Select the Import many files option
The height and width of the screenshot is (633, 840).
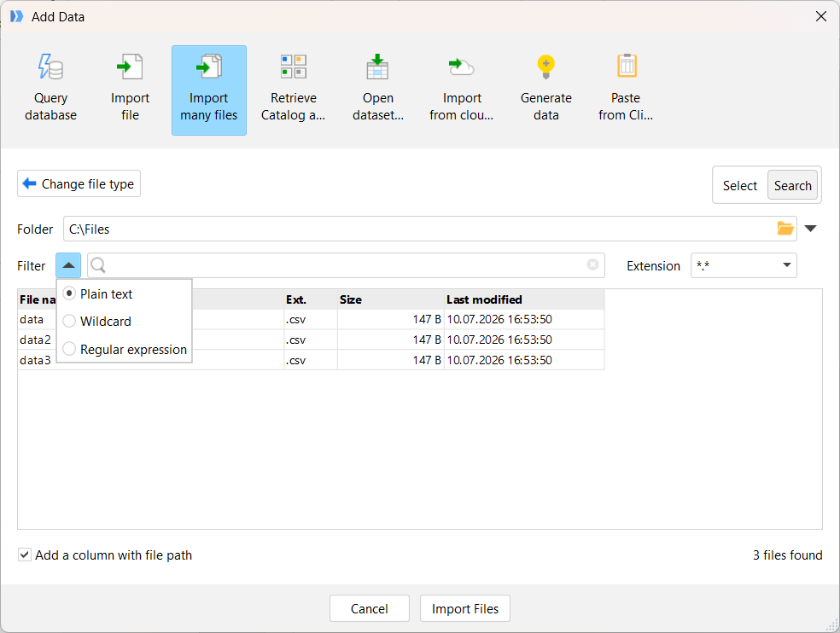[209, 90]
